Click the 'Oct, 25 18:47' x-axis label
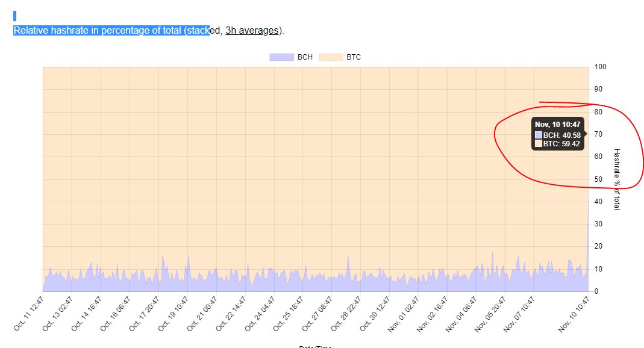Viewport: 644px width, 348px height. 288,314
